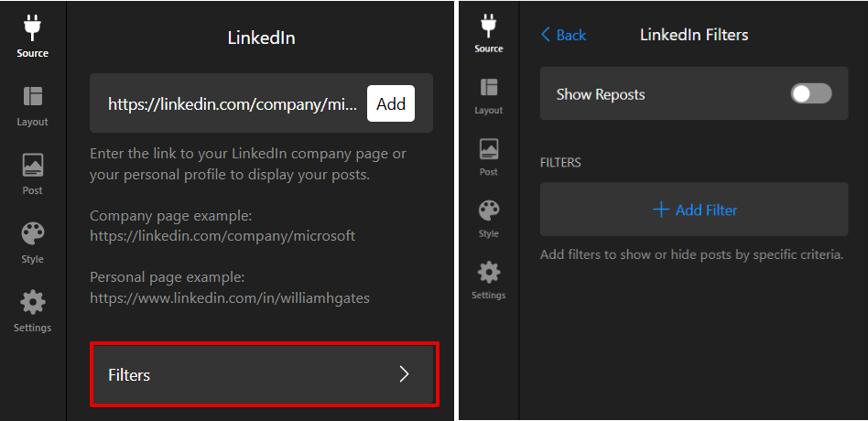
Task: Open Post tab in the LinkedIn panel
Action: click(x=32, y=174)
